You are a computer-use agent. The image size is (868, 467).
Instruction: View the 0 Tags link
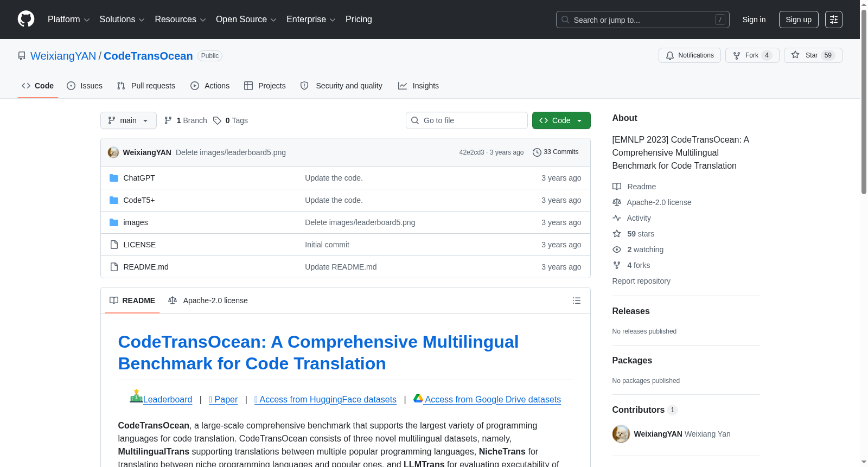coord(231,120)
